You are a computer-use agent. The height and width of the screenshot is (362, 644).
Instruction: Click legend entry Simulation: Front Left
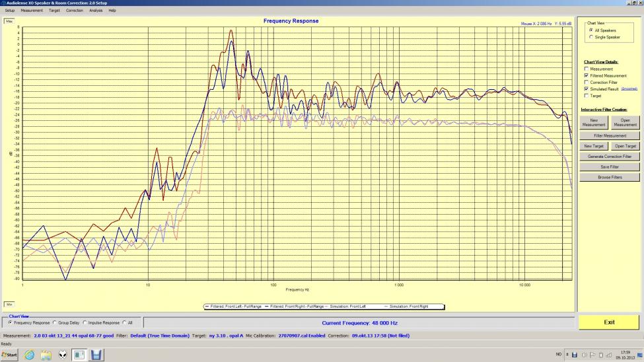[346, 307]
